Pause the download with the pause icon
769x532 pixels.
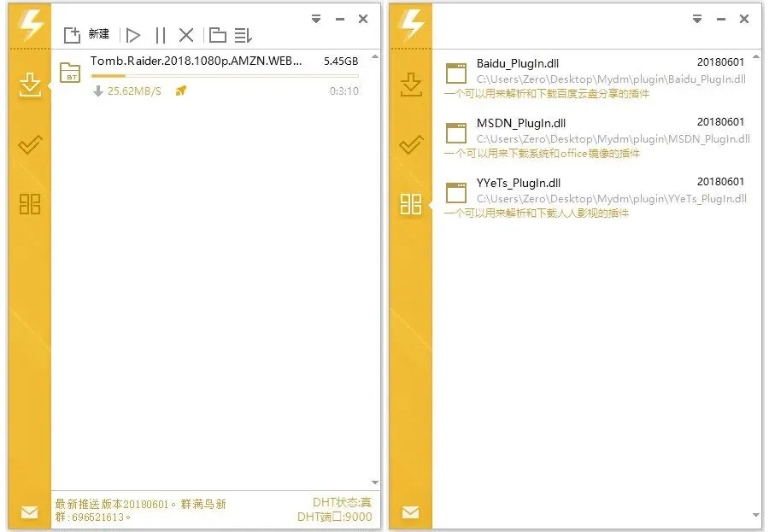160,35
